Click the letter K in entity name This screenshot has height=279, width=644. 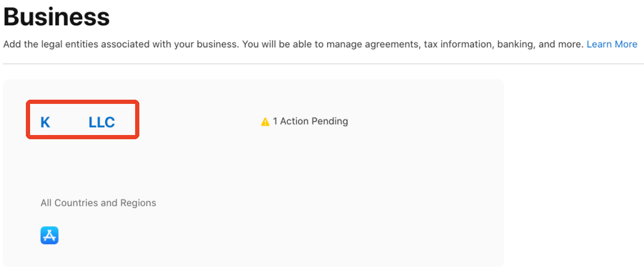tap(45, 122)
